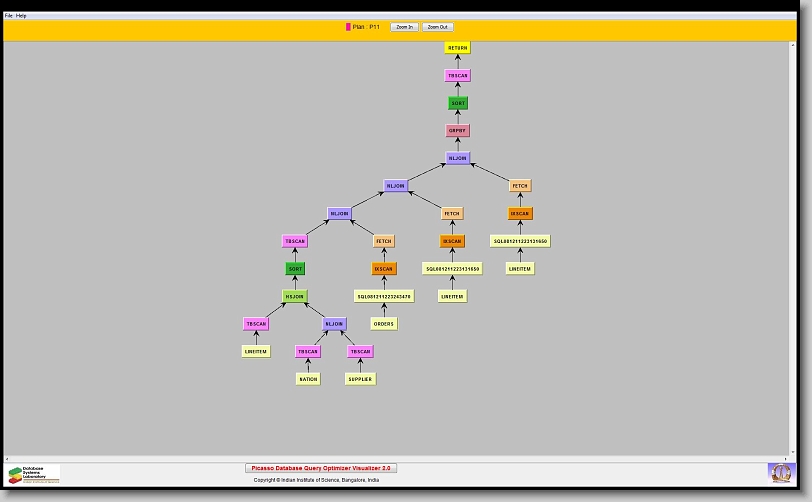The width and height of the screenshot is (812, 502).
Task: Select the green HSJOIN node
Action: click(295, 297)
